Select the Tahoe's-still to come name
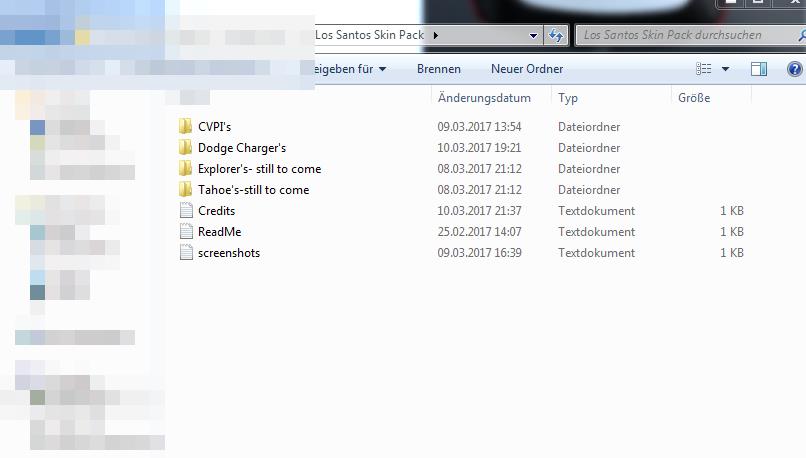 (253, 190)
